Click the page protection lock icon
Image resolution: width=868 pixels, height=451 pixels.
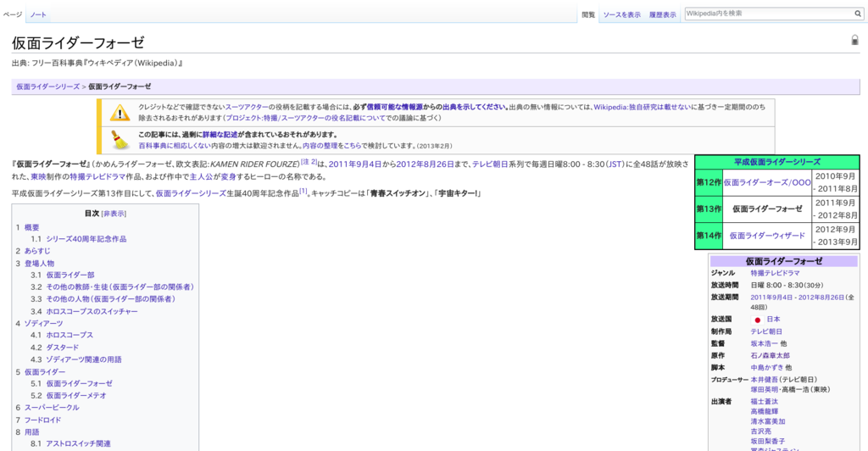coord(854,40)
